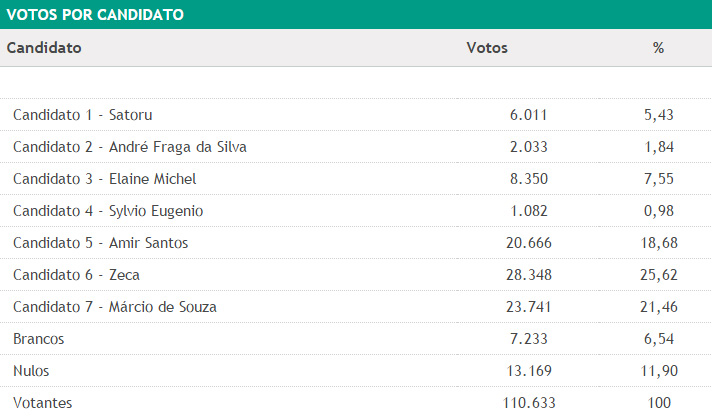Screen dimensions: 712x417
Task: Click the Votantes row label
Action: [x=42, y=403]
